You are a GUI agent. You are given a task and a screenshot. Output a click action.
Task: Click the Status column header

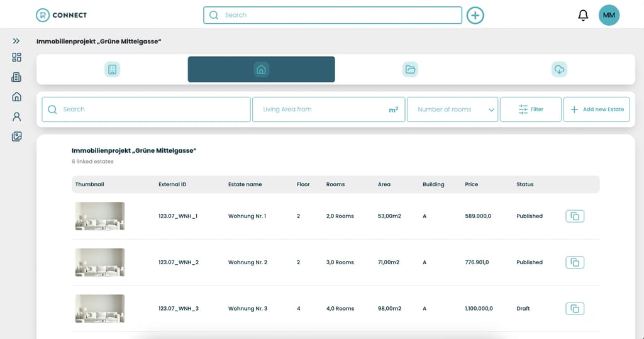pos(525,184)
